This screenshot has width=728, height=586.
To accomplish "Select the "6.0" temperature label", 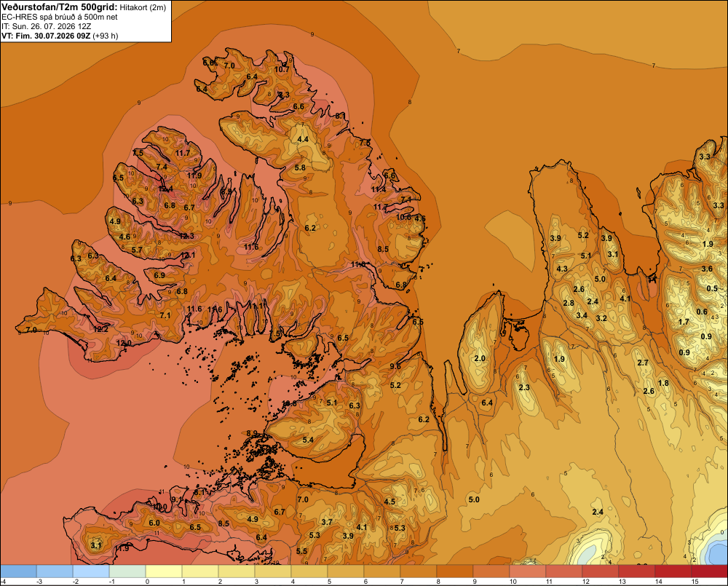I will [154, 523].
